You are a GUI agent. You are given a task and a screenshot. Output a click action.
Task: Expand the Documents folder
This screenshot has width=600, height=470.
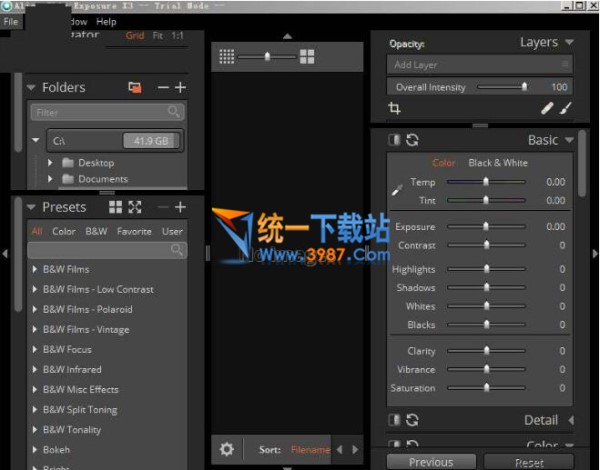[x=50, y=179]
